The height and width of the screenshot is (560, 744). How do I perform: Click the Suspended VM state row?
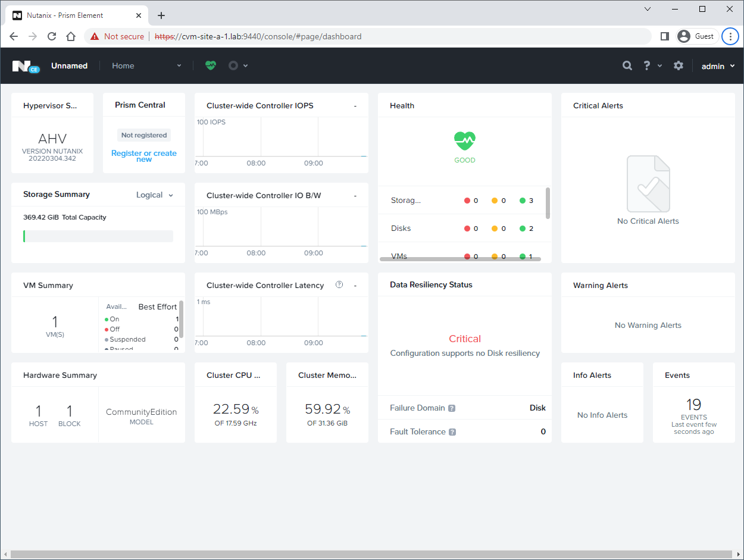[142, 339]
